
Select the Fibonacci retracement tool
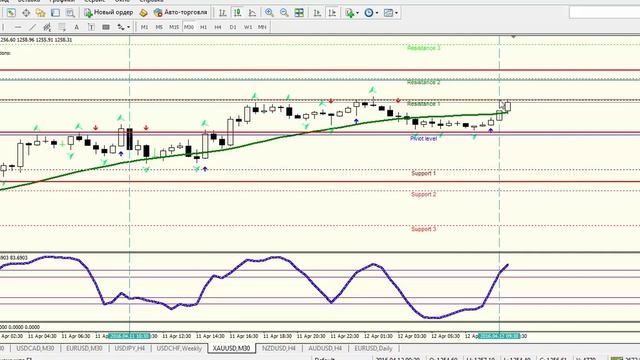62,27
